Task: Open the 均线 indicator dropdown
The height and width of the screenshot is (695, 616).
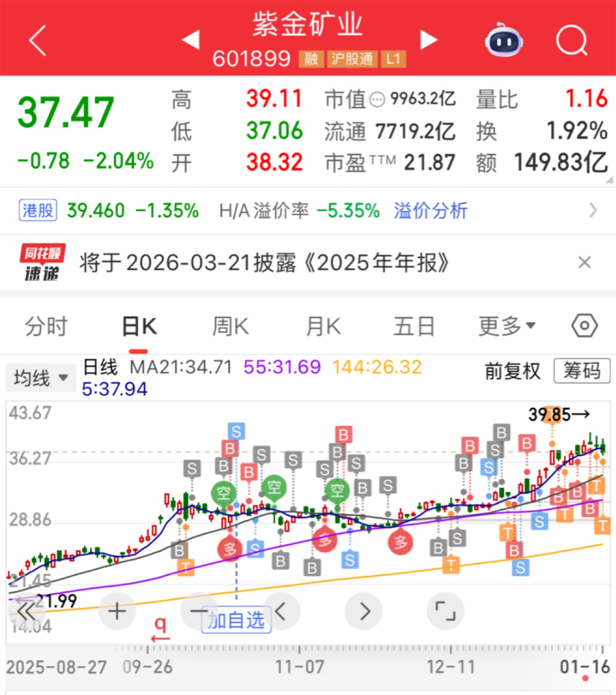Action: point(41,377)
